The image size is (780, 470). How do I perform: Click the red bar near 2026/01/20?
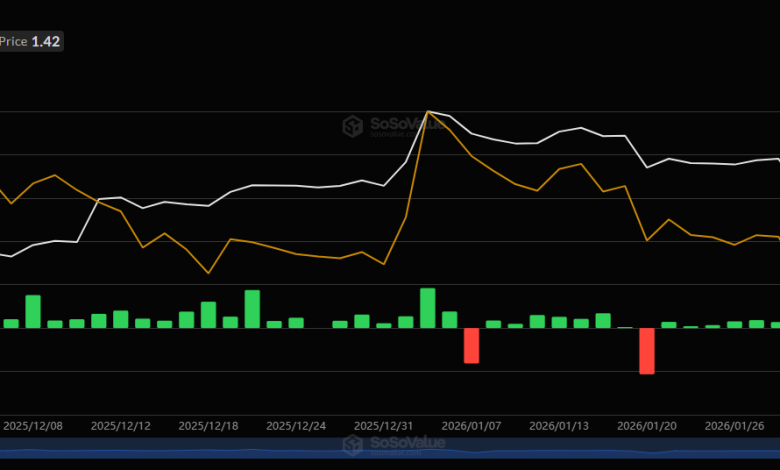647,350
